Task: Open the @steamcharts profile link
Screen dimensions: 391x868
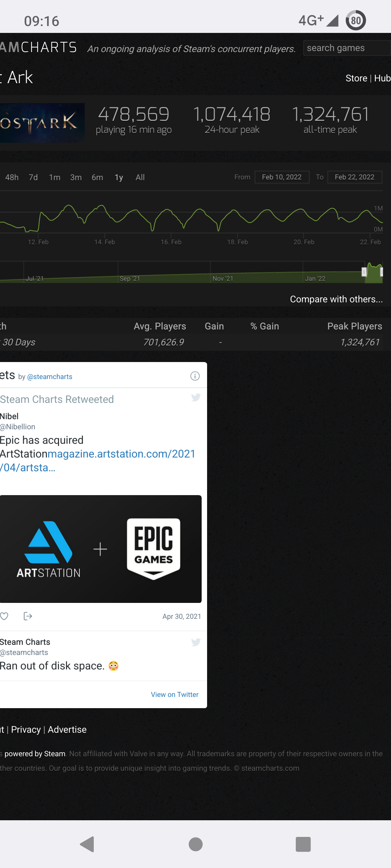Action: [x=50, y=376]
